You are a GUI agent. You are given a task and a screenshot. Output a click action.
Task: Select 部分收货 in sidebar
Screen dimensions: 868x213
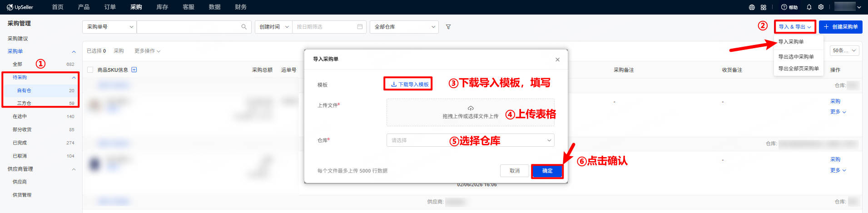(x=22, y=129)
